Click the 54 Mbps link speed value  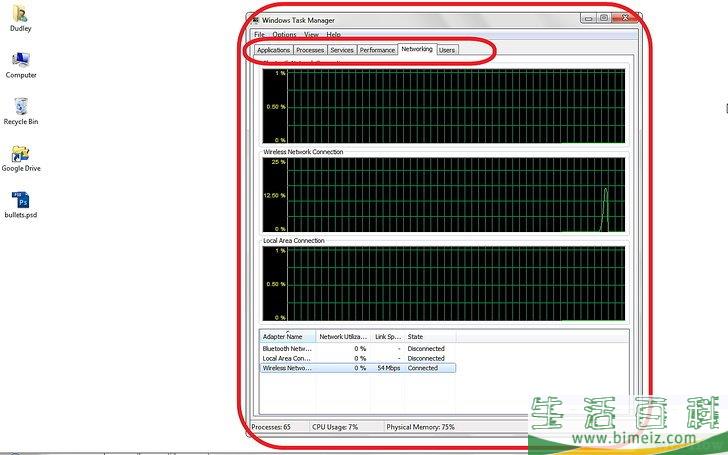pos(389,368)
